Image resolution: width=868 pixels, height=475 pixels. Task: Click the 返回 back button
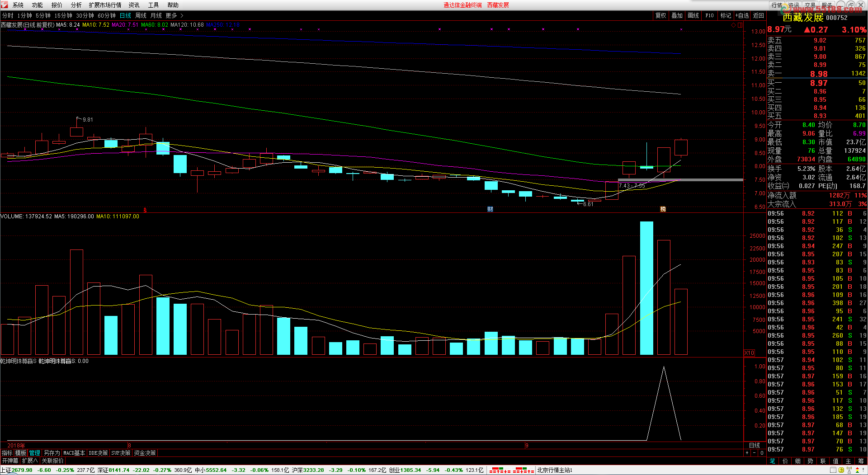point(758,15)
